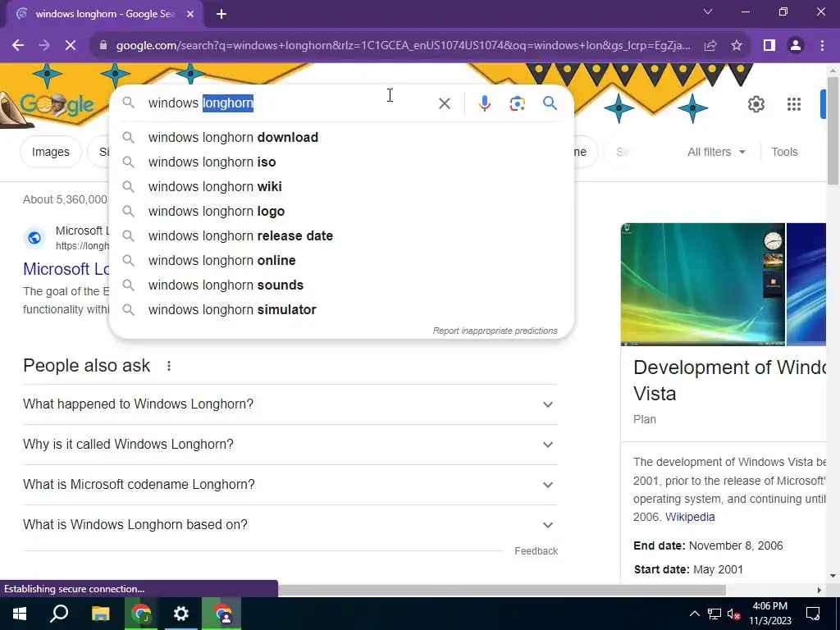Open the tab search chevron
The image size is (840, 630).
[708, 11]
